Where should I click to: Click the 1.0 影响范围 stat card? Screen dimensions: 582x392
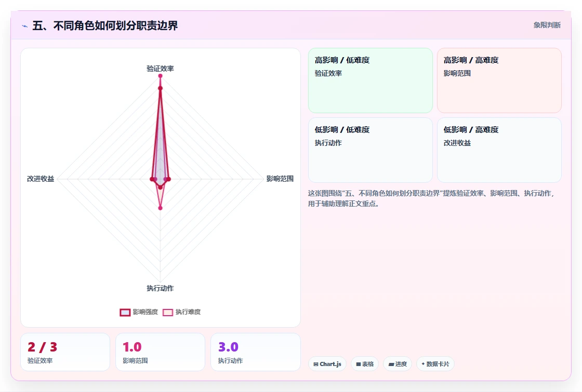[161, 352]
